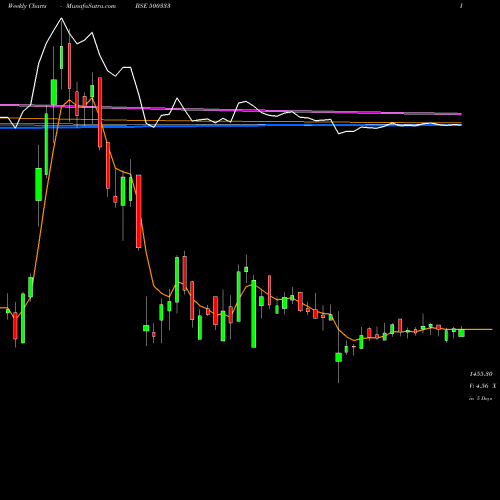
Task: Select the final green candle at the chart's right end
Action: 461,333
